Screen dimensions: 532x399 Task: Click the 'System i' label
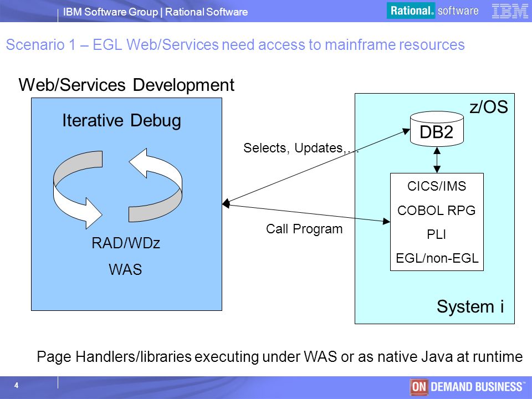point(470,306)
